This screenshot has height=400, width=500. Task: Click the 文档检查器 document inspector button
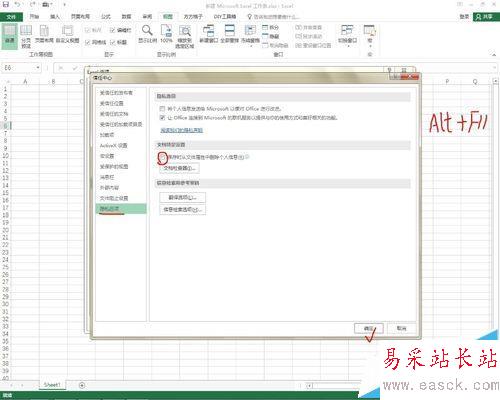coord(179,168)
